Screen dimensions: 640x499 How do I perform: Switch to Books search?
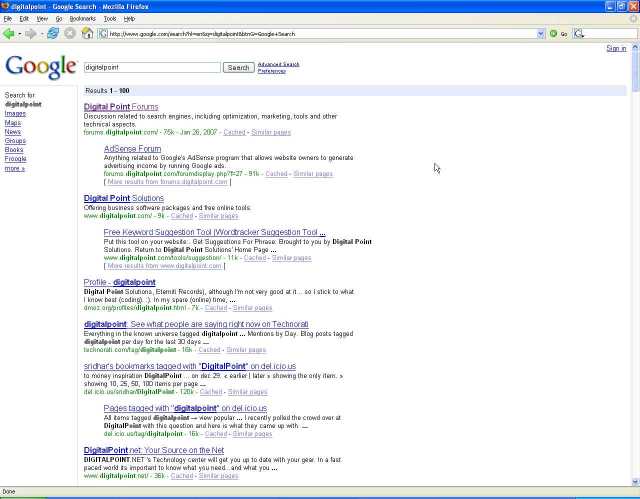pyautogui.click(x=14, y=149)
